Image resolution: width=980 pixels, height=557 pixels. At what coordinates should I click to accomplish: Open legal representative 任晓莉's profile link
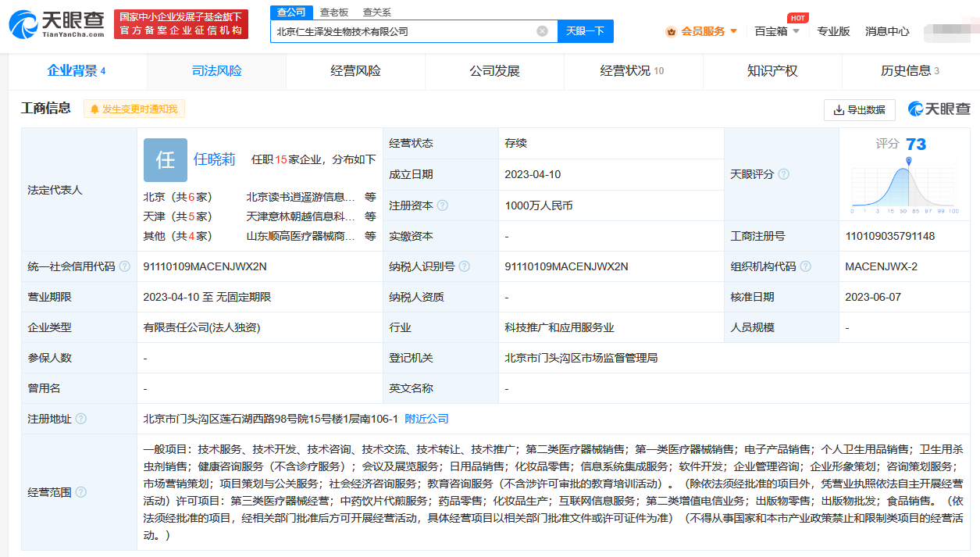coord(215,159)
